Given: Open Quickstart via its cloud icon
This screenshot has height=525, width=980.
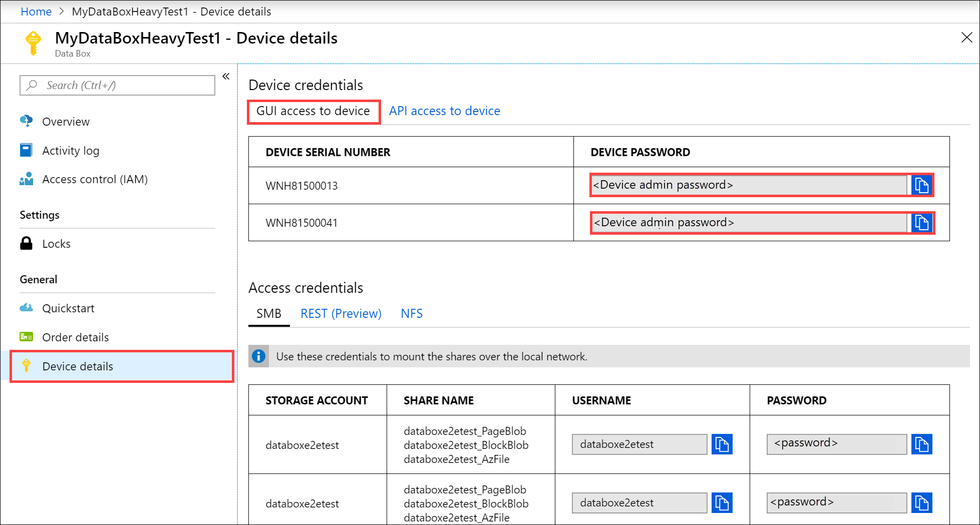Looking at the screenshot, I should tap(26, 308).
